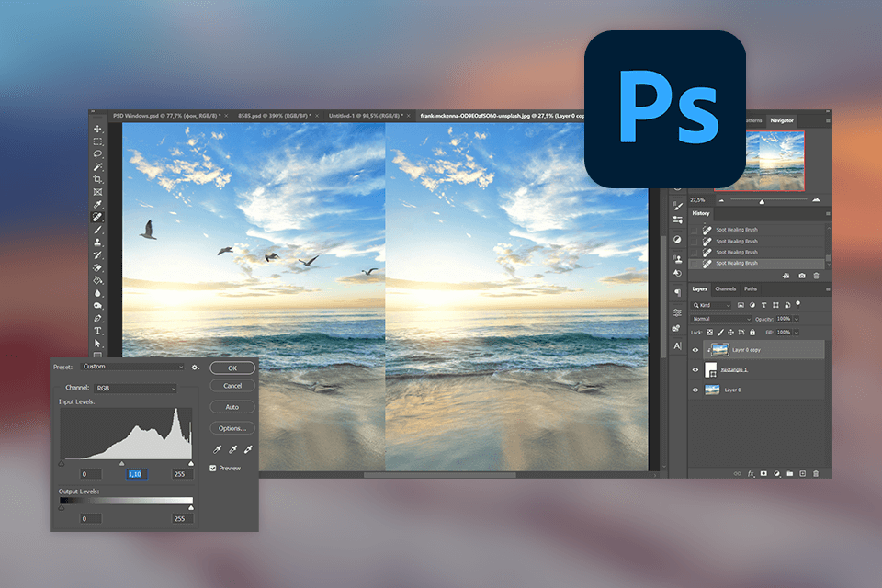
Task: Click the black point eyedropper in Levels
Action: (217, 449)
